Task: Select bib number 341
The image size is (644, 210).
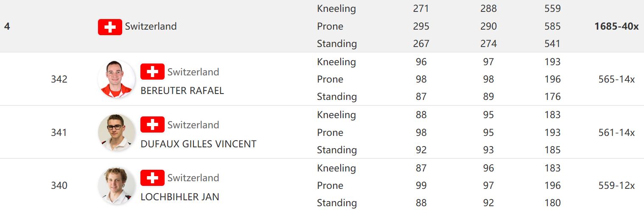Action: (x=59, y=133)
